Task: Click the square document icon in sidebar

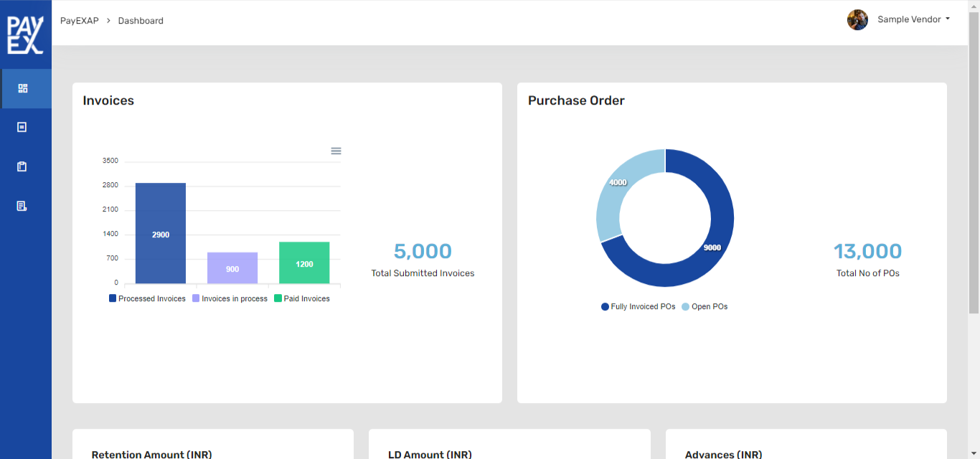Action: coord(22,127)
